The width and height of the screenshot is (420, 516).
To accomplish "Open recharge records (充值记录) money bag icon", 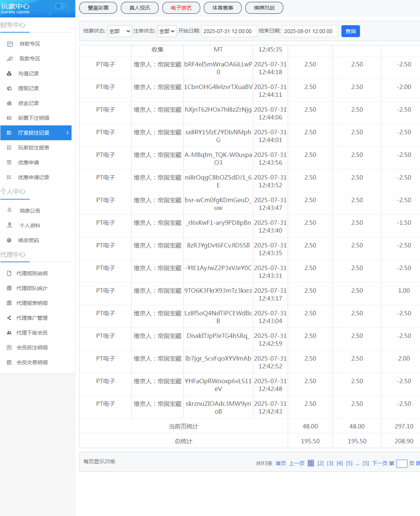I will point(9,74).
